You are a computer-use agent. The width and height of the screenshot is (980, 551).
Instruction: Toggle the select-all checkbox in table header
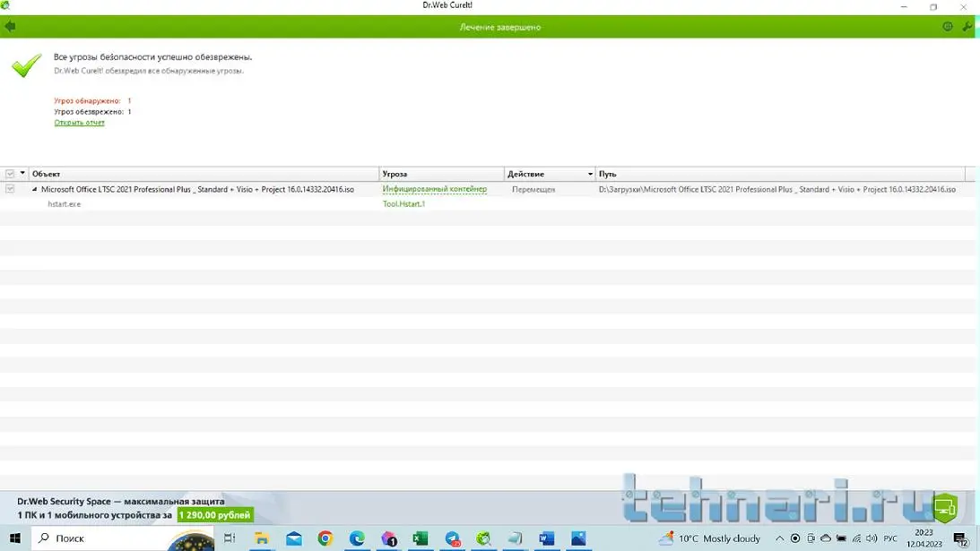[10, 174]
